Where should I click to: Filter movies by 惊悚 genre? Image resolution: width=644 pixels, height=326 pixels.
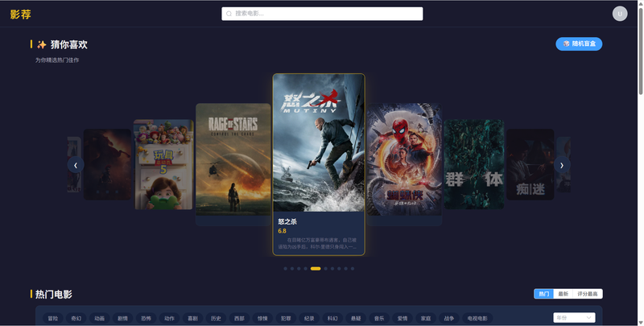(262, 318)
